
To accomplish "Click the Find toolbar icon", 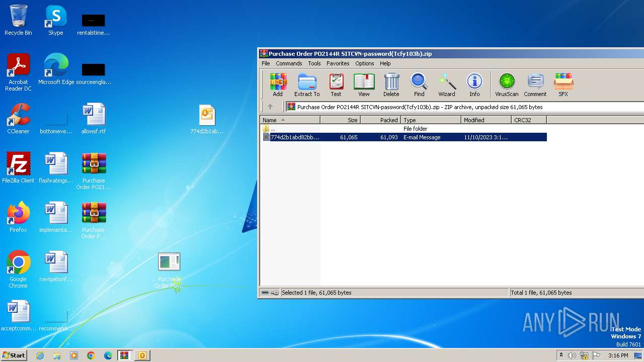I will (x=419, y=84).
